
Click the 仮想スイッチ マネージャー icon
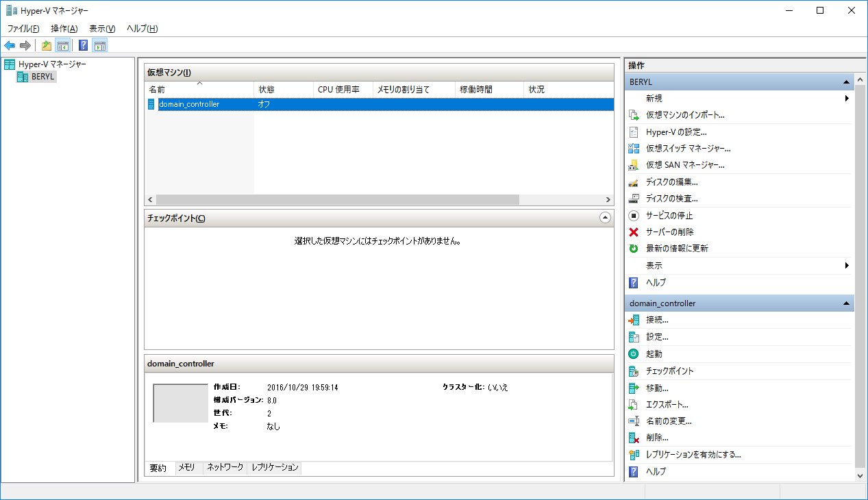coord(634,148)
